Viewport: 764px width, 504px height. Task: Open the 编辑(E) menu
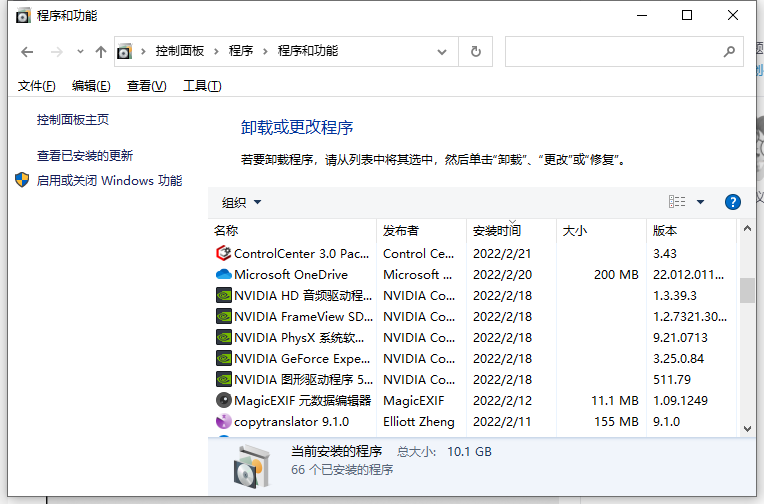click(91, 86)
